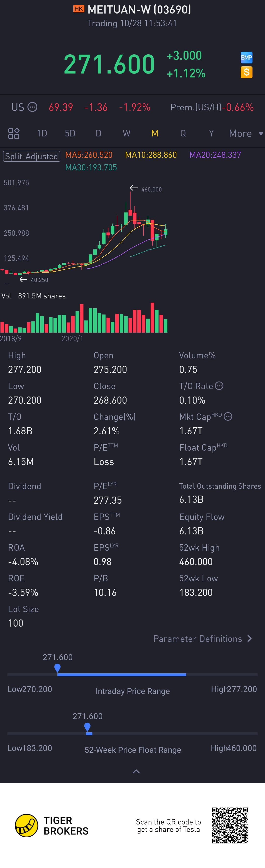Tap the High 277.200 stat
This screenshot has height=868, width=265.
(x=25, y=363)
